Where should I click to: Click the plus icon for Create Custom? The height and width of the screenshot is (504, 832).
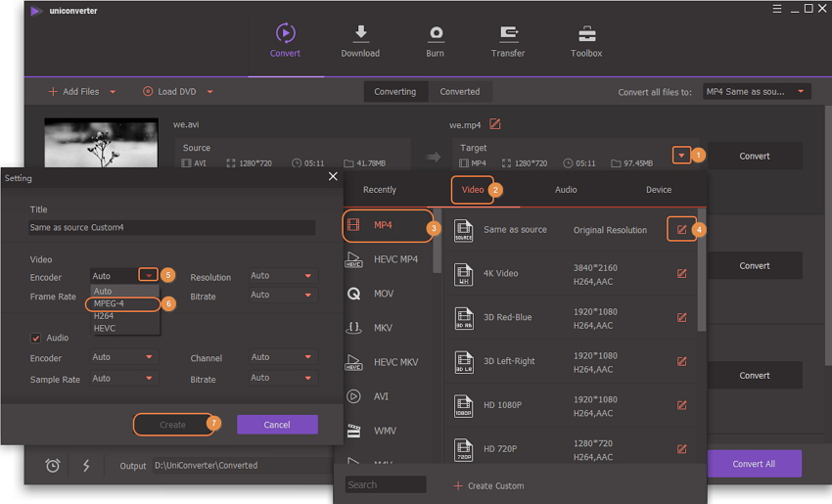tap(458, 485)
